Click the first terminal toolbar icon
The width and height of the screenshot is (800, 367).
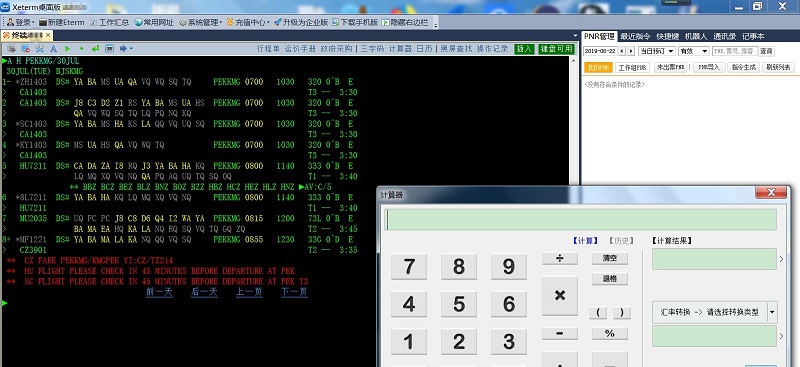(x=11, y=48)
